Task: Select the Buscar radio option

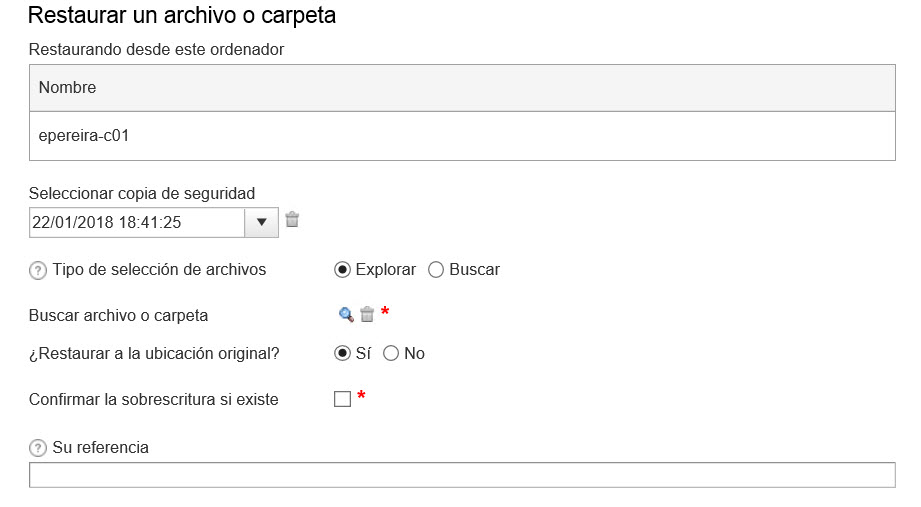Action: coord(436,270)
